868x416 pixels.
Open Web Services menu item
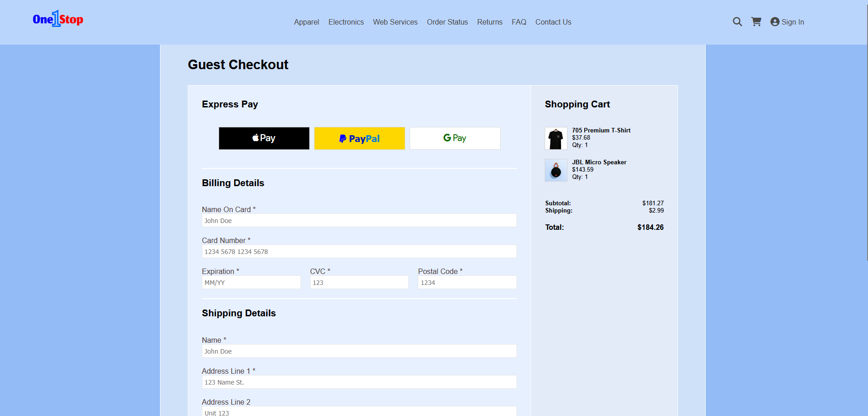[395, 22]
